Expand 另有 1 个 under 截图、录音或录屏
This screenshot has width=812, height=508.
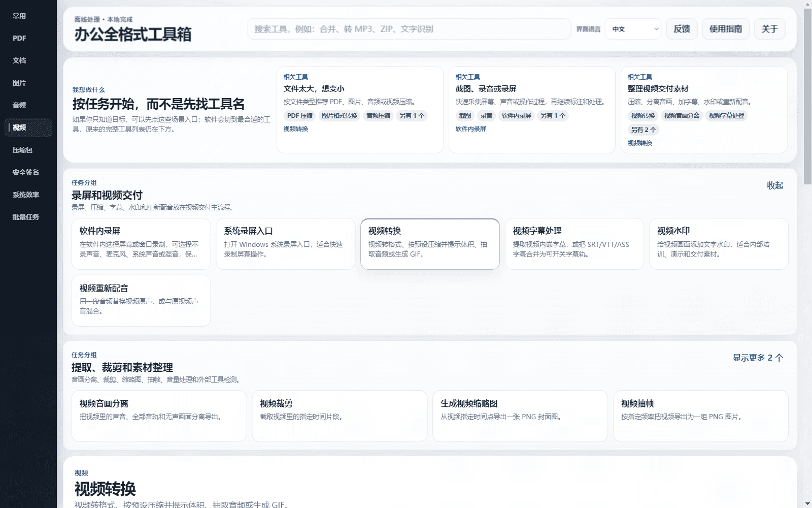(553, 116)
